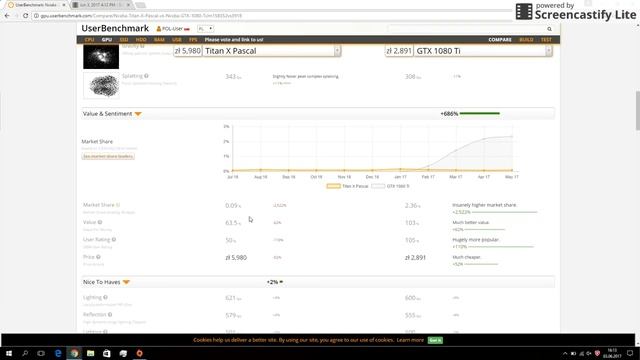This screenshot has height=360, width=640.
Task: Open the RAM section in nav bar
Action: click(x=159, y=40)
